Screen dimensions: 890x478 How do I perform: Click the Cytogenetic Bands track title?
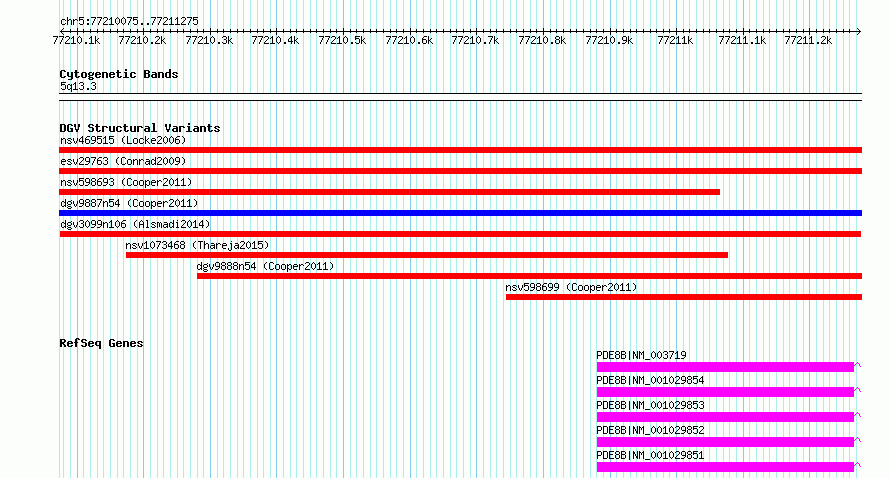[119, 74]
